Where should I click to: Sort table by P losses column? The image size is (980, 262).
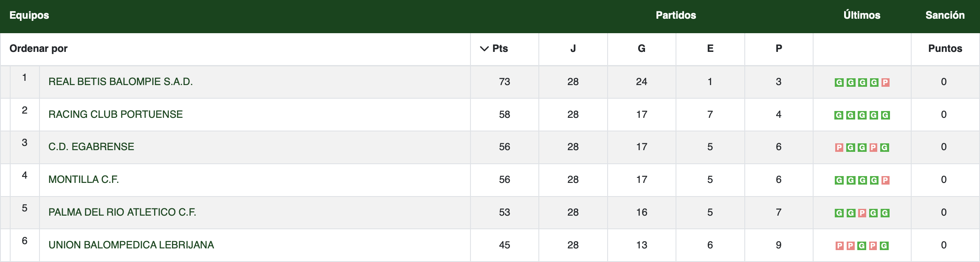[778, 49]
